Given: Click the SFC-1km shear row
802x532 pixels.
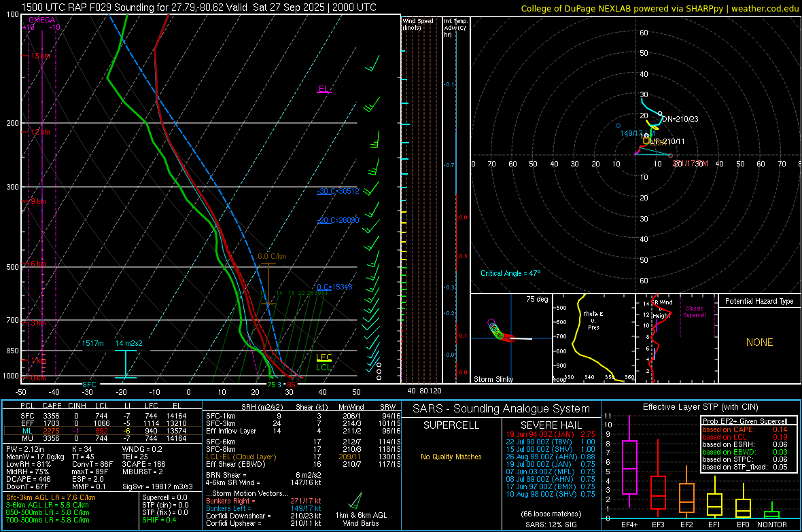Looking at the screenshot, I should [303, 416].
